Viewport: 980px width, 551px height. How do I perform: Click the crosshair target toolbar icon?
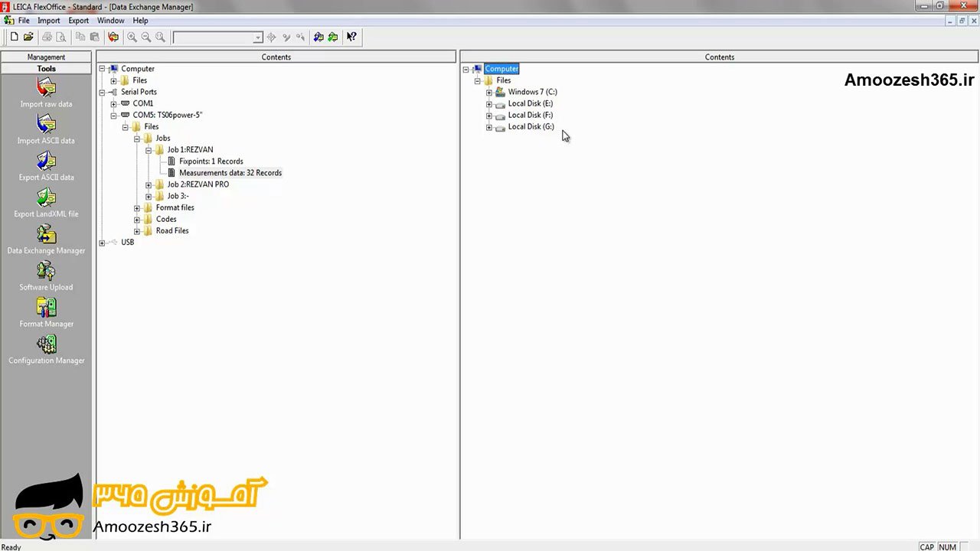click(271, 37)
